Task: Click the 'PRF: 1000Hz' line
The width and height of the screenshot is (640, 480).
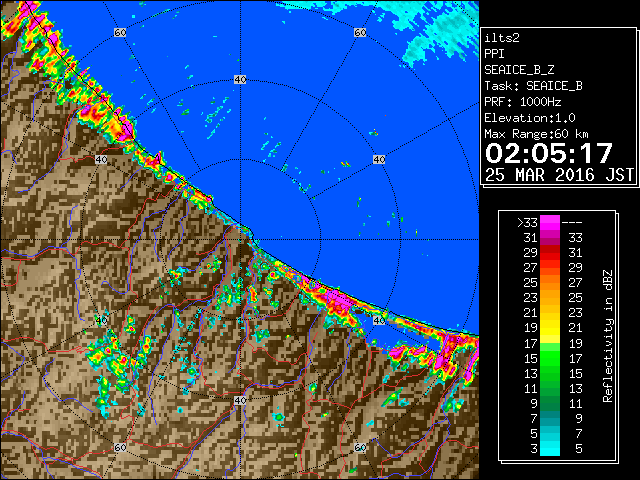Action: click(523, 102)
